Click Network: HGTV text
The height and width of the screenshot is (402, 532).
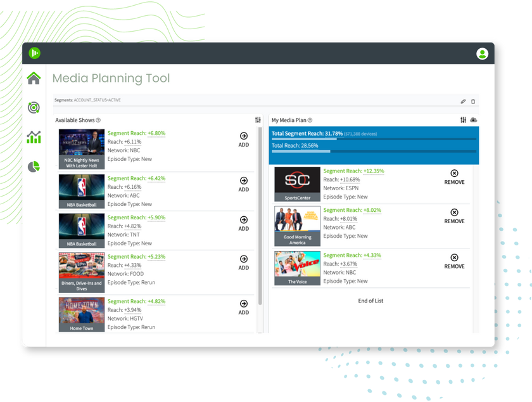(x=125, y=318)
